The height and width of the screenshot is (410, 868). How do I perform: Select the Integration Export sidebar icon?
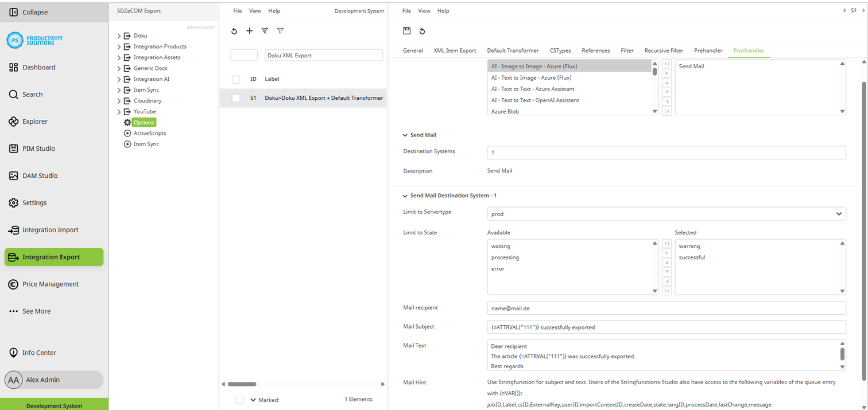point(53,257)
